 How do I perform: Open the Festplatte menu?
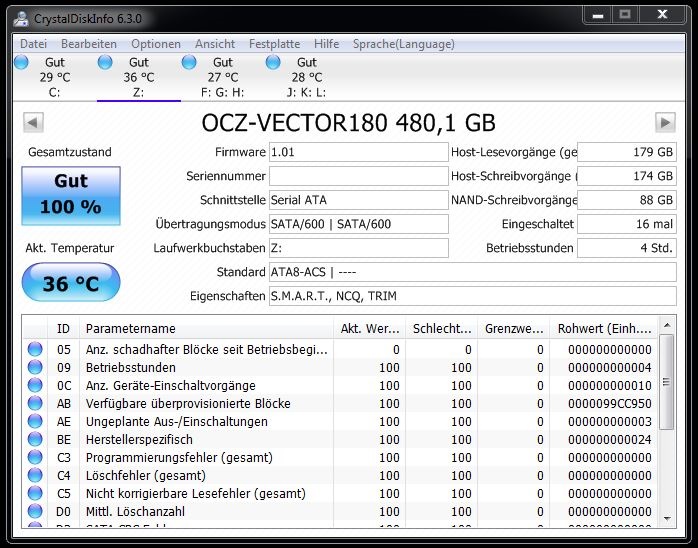(x=274, y=44)
